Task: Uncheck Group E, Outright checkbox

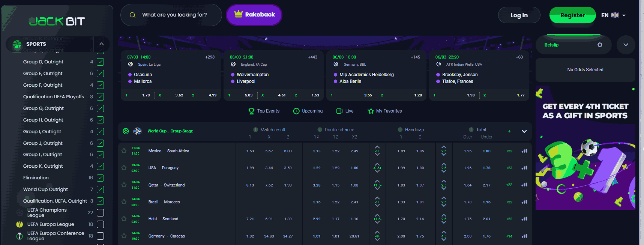Action: pos(101,74)
